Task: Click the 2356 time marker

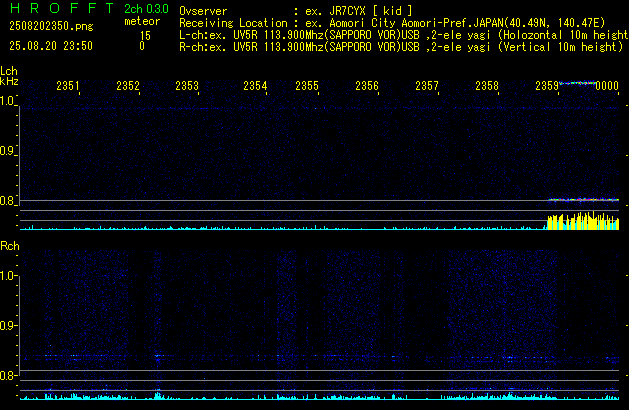Action: point(367,86)
